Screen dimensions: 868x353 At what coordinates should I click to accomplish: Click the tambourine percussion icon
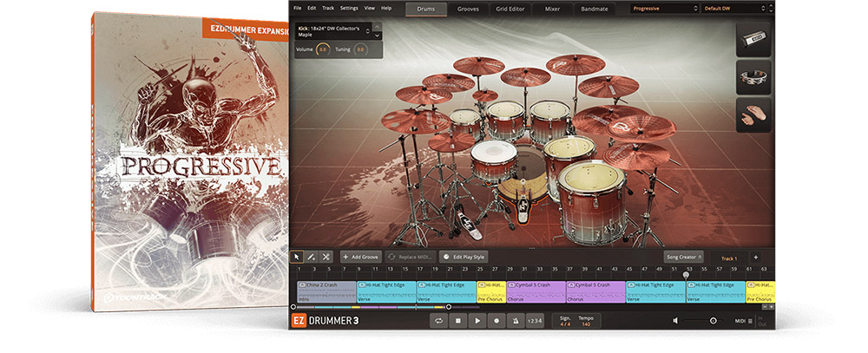coord(753,76)
